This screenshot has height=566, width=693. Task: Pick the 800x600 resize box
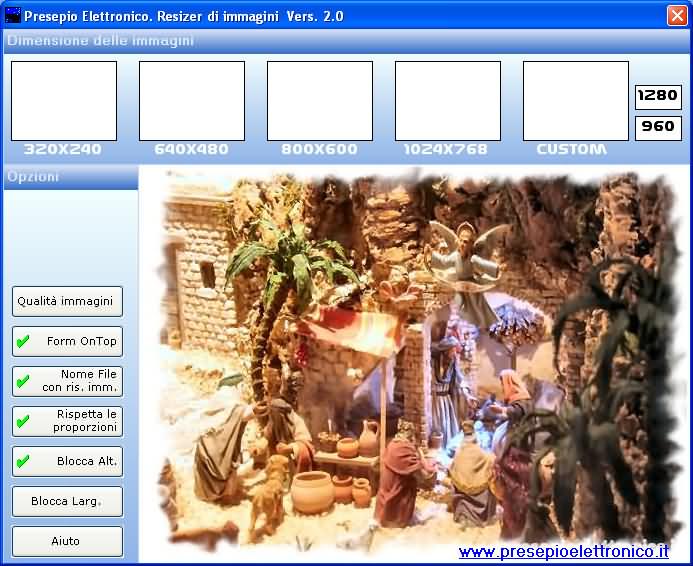click(x=320, y=101)
